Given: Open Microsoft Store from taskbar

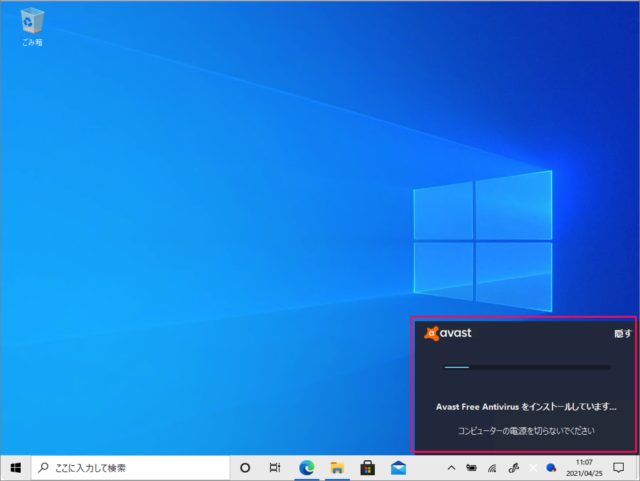Looking at the screenshot, I should pos(367,467).
